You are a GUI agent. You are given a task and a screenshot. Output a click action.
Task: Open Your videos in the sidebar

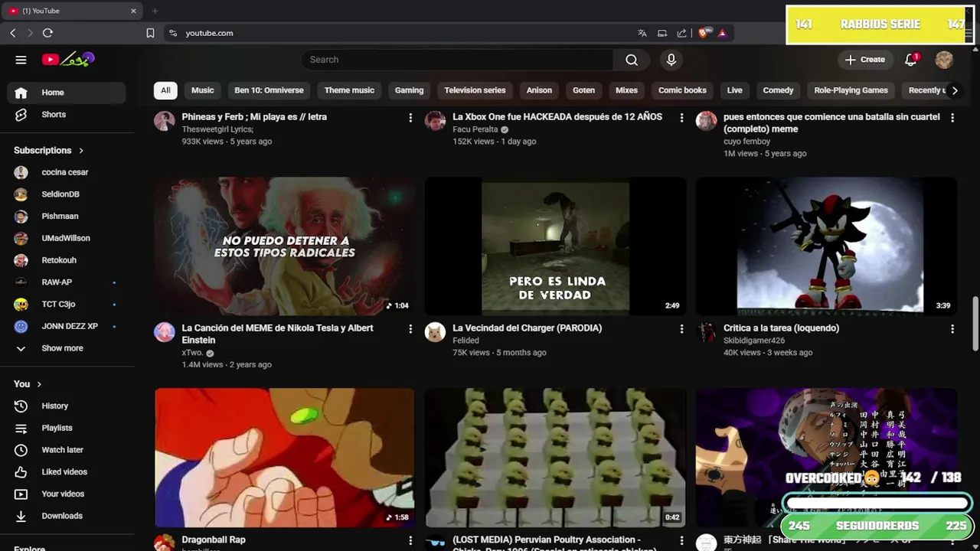point(67,494)
